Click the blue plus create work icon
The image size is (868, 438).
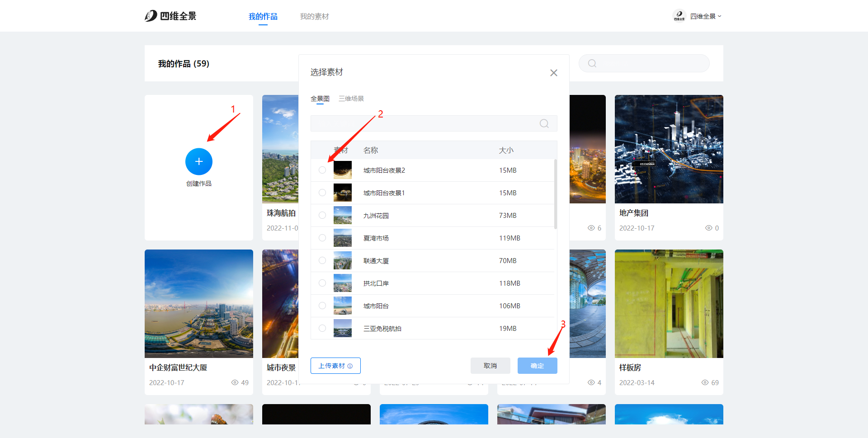pos(198,161)
